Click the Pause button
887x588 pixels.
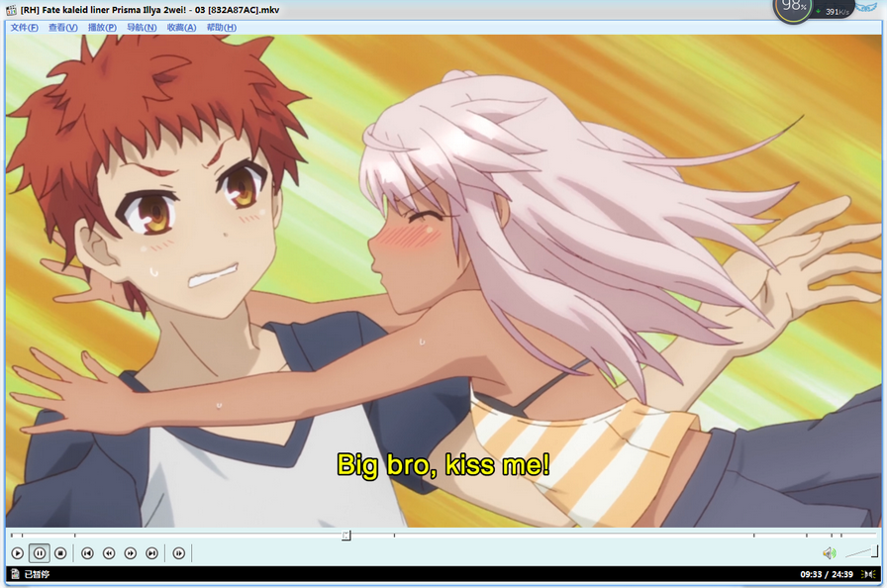(x=39, y=553)
